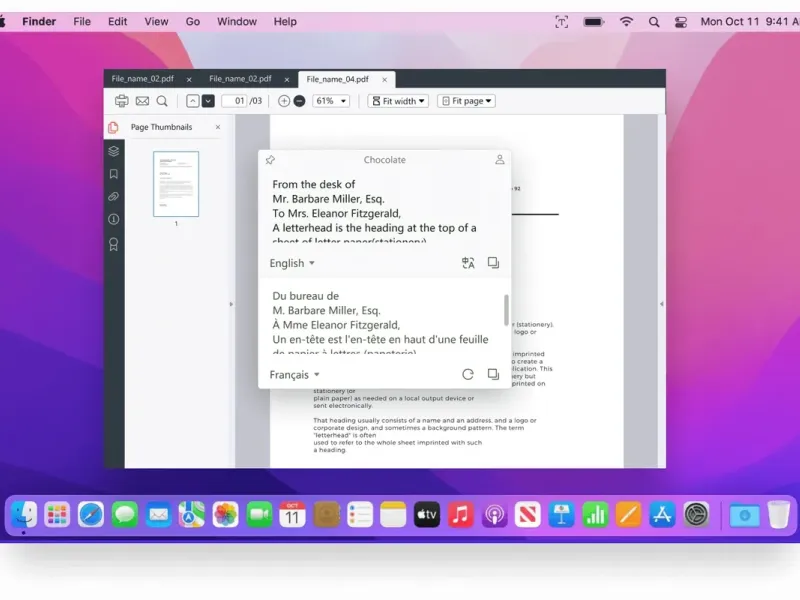Open the Layers panel icon
Viewport: 800px width, 600px height.
point(114,151)
